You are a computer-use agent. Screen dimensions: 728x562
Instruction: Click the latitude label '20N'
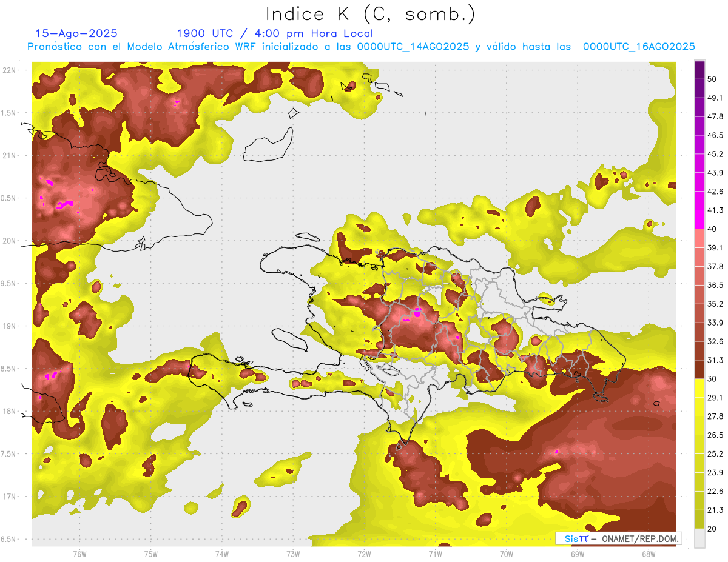(10, 241)
